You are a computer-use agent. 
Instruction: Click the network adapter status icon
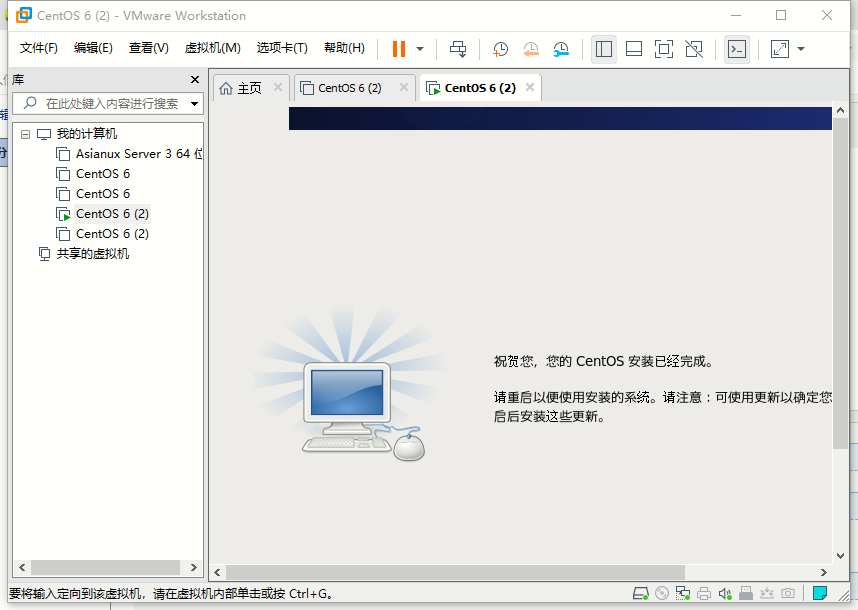pyautogui.click(x=682, y=594)
